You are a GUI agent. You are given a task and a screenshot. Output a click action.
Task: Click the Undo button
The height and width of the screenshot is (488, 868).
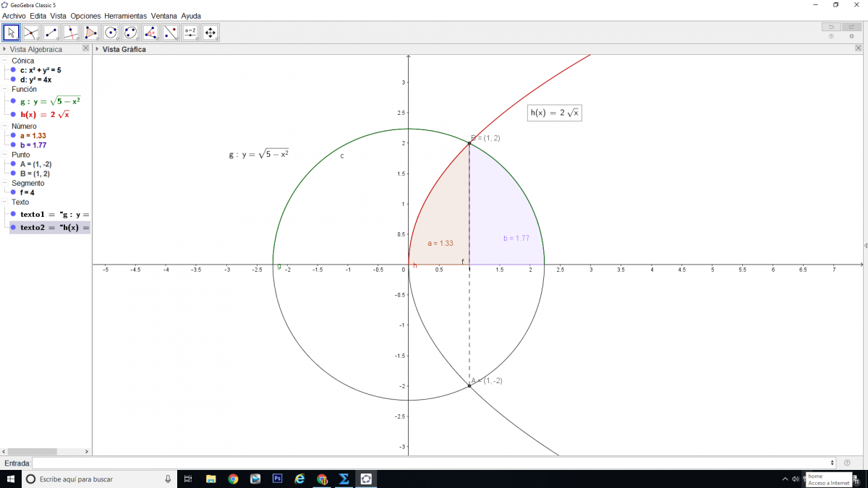tap(831, 27)
